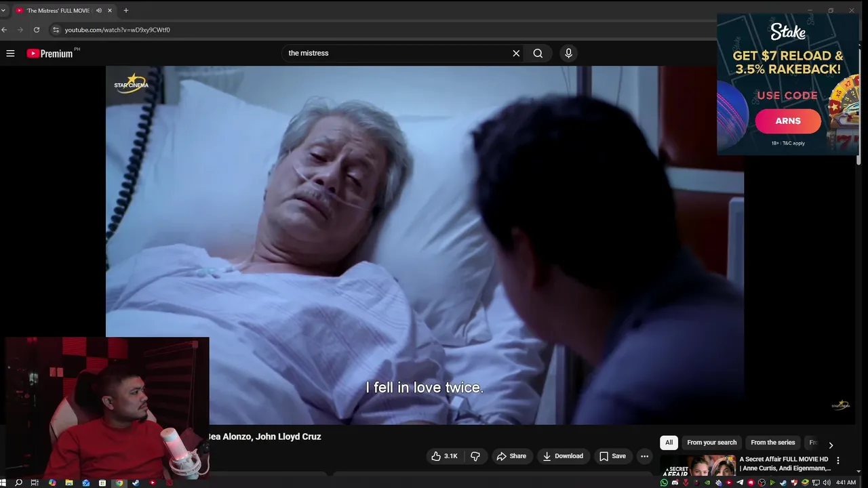The image size is (868, 488).
Task: Dislike the video with thumbs down
Action: point(475,456)
